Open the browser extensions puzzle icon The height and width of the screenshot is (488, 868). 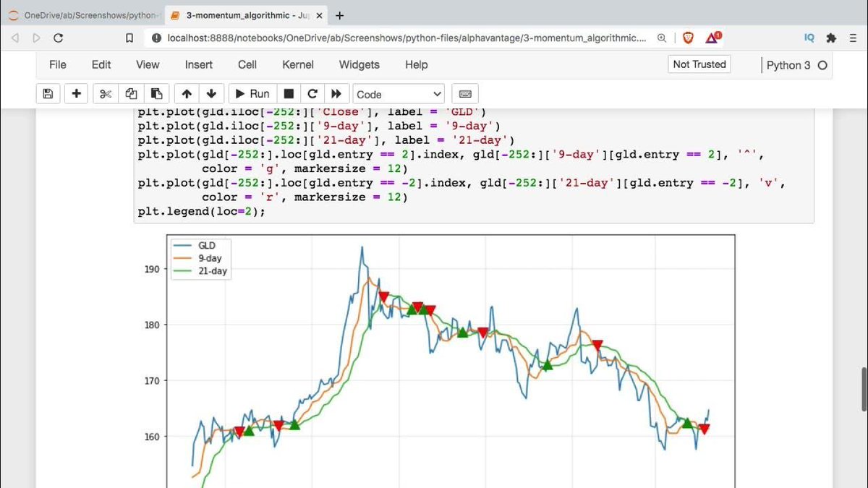(x=831, y=38)
